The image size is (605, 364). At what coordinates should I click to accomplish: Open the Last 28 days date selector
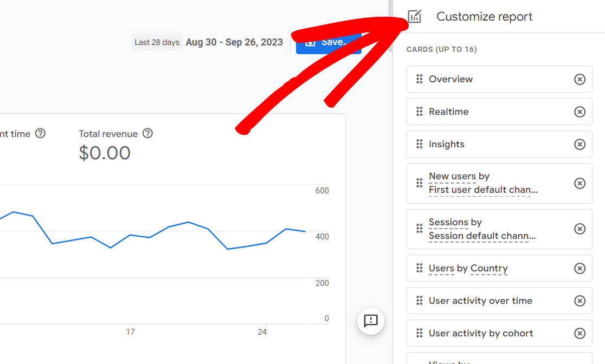[x=157, y=42]
